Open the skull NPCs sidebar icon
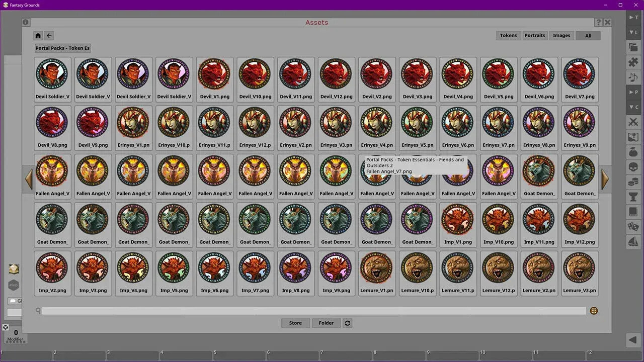This screenshot has width=644, height=362. coord(633,167)
